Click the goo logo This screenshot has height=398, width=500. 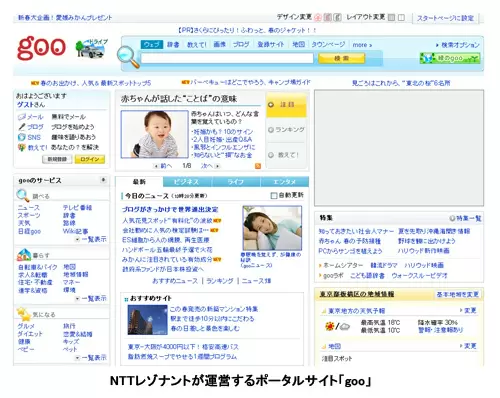(x=41, y=48)
